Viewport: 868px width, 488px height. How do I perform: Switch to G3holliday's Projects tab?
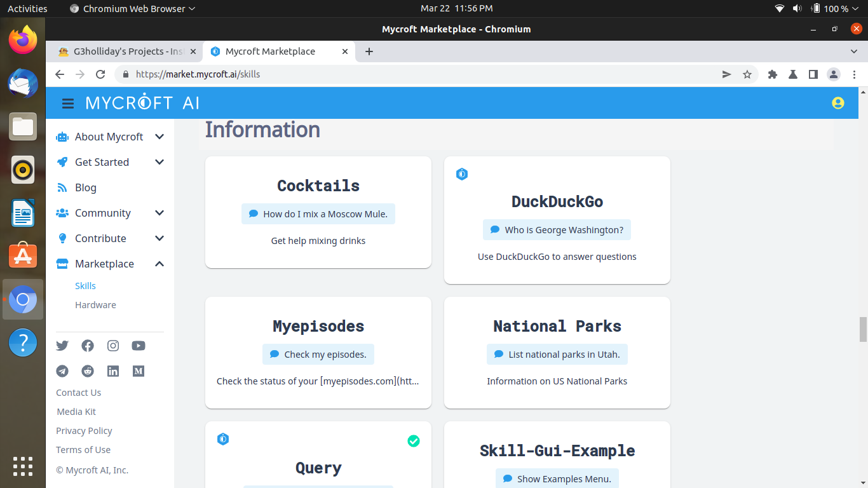(127, 51)
